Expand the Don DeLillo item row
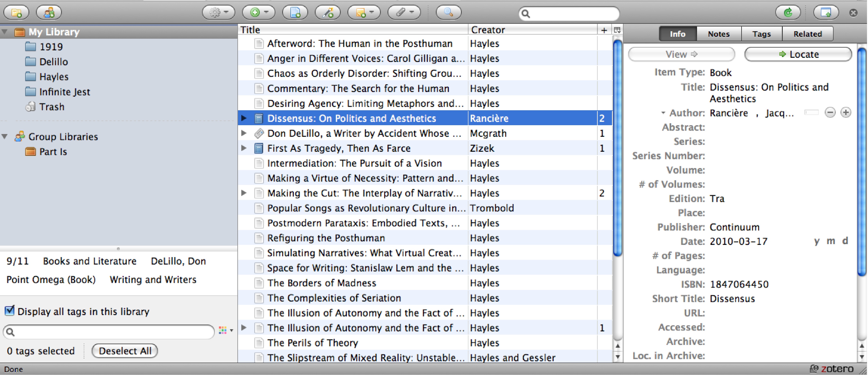This screenshot has height=375, width=868. coord(246,133)
